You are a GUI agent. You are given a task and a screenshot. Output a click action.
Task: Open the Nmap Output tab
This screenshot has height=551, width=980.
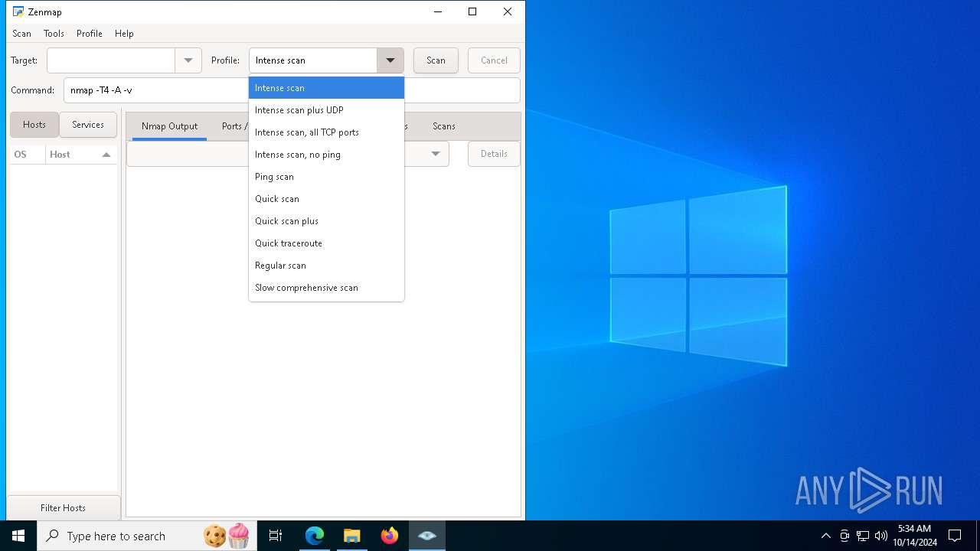(169, 126)
